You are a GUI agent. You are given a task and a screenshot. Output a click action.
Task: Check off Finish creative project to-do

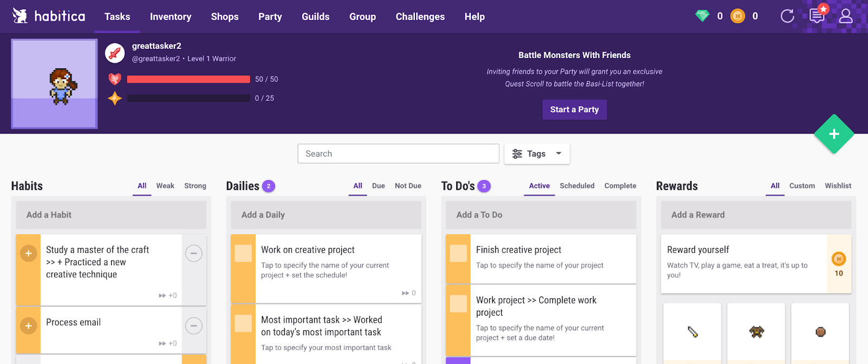[458, 253]
